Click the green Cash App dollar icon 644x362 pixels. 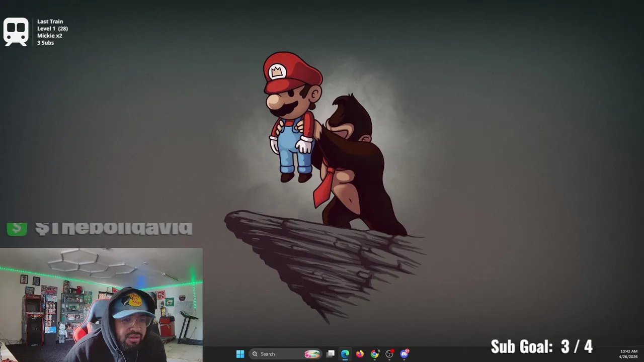point(17,228)
